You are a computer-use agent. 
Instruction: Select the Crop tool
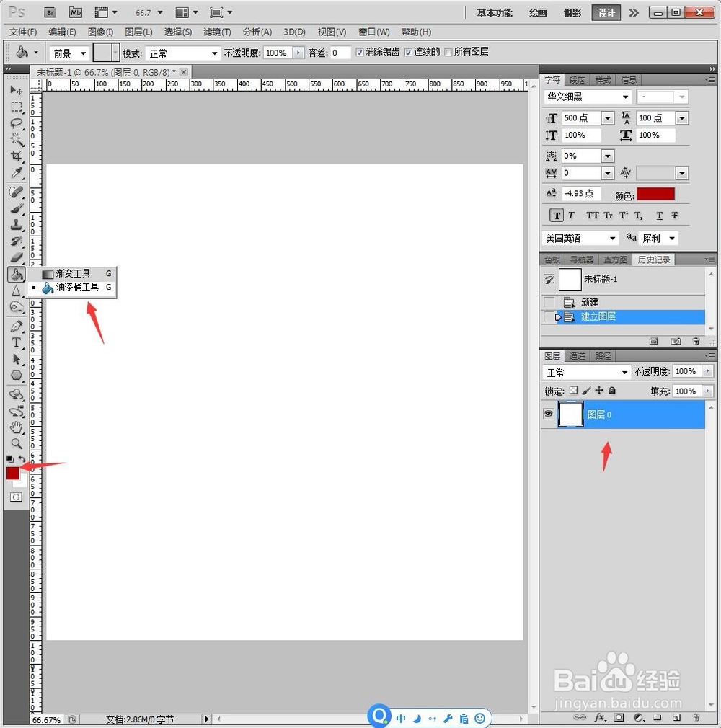coord(17,156)
